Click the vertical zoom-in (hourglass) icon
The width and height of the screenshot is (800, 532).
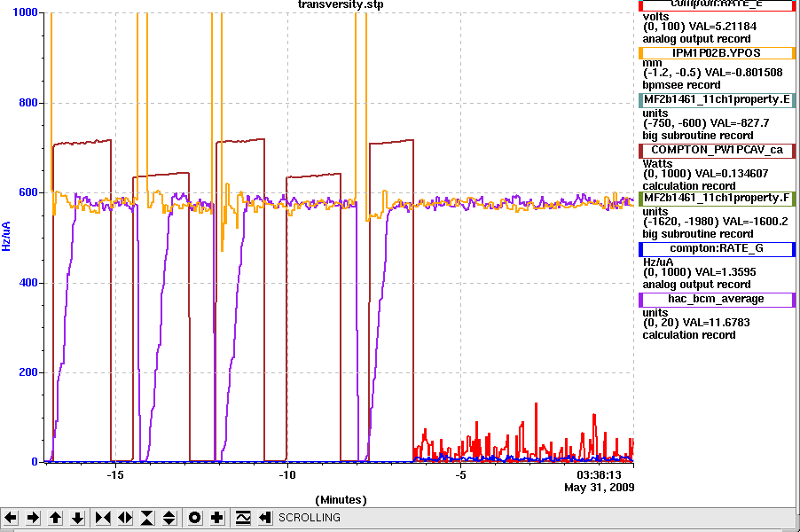click(147, 518)
